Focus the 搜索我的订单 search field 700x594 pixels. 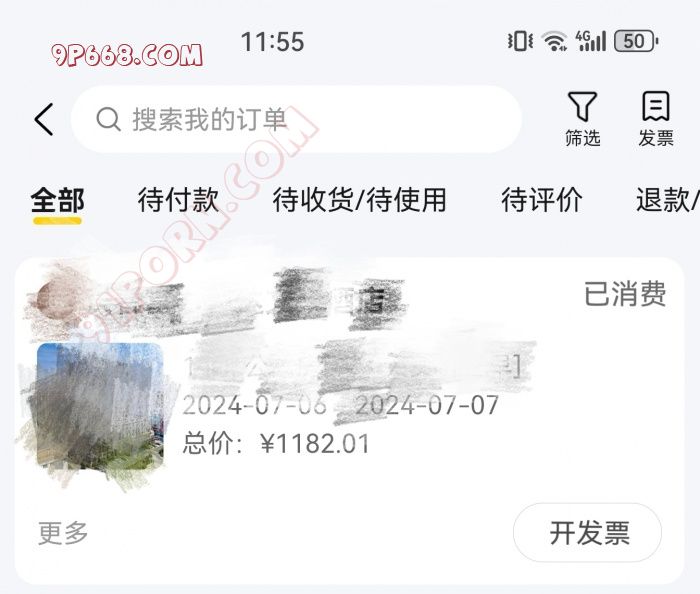coord(296,119)
